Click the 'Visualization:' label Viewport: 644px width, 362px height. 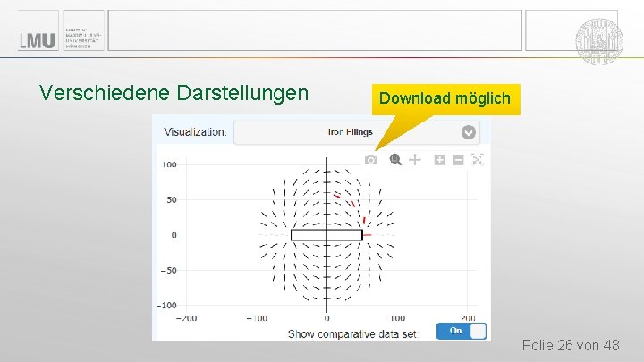click(195, 132)
